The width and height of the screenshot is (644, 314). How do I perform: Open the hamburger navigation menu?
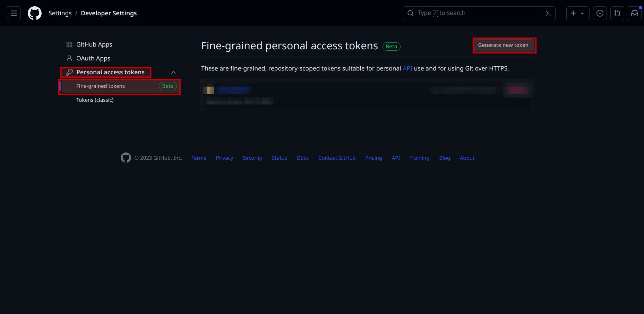pos(14,13)
